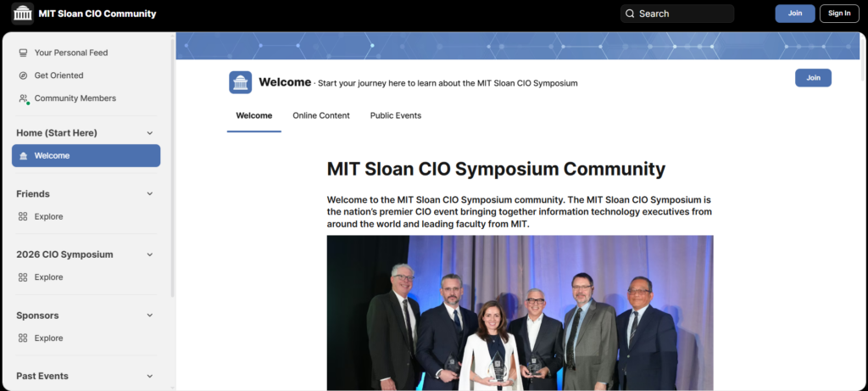Click the symposium award group photo
The height and width of the screenshot is (391, 868).
[520, 313]
